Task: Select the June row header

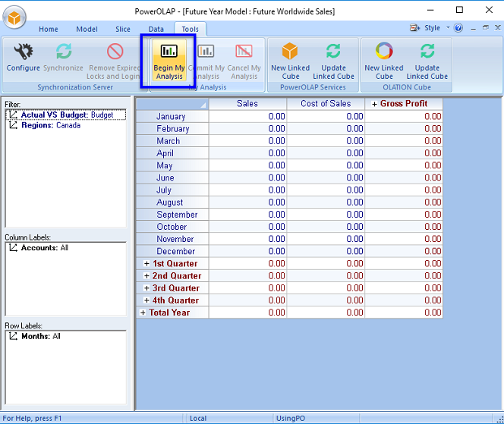Action: pos(172,177)
